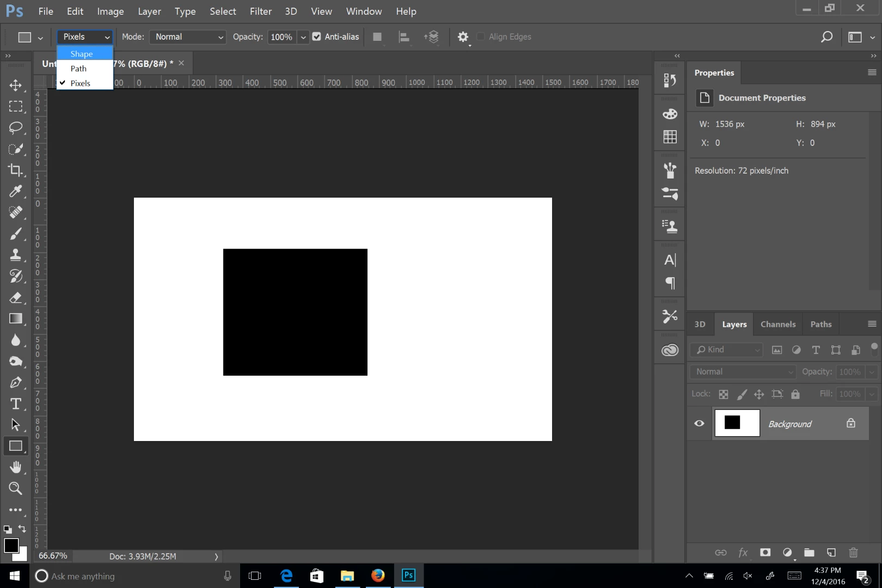Click the background color swatch
The height and width of the screenshot is (588, 882).
[23, 556]
